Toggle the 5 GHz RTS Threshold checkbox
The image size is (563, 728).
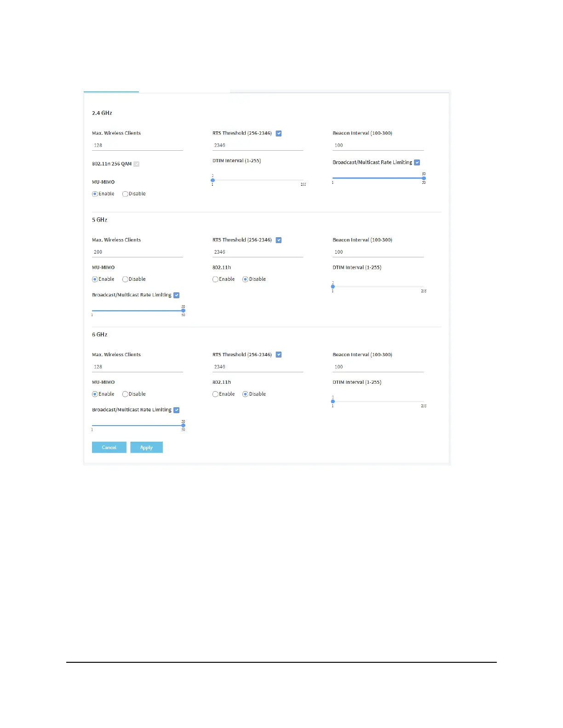pos(279,240)
